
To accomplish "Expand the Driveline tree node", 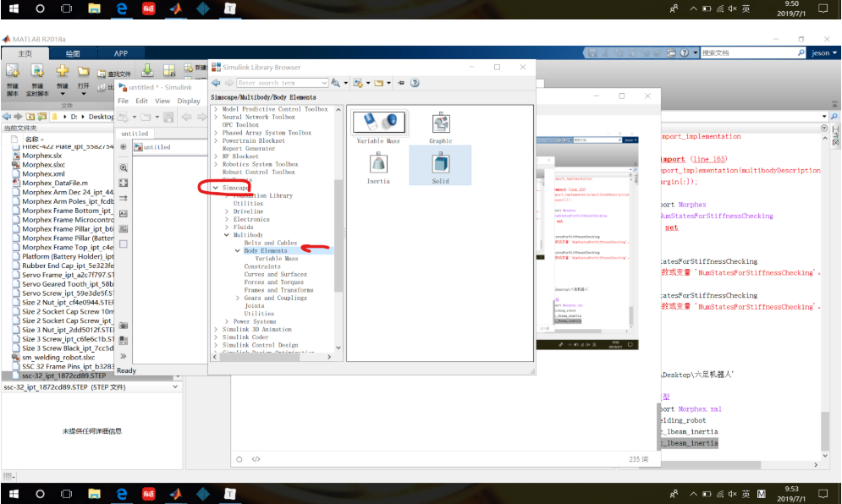I will coord(227,211).
